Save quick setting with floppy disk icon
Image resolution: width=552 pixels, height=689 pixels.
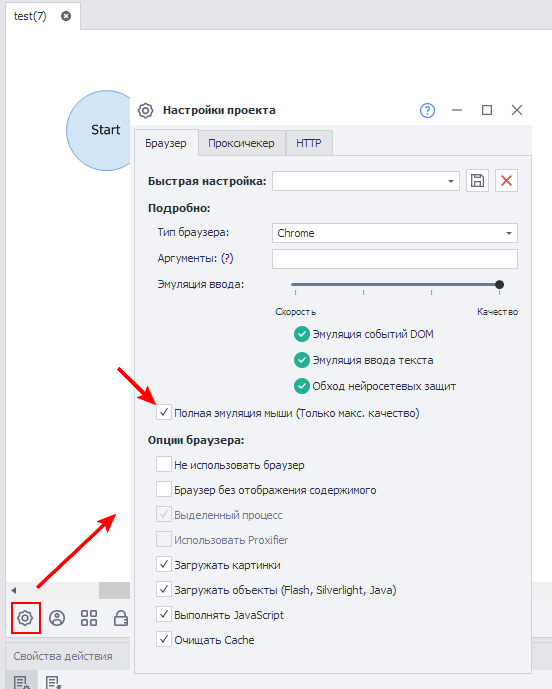coord(477,181)
